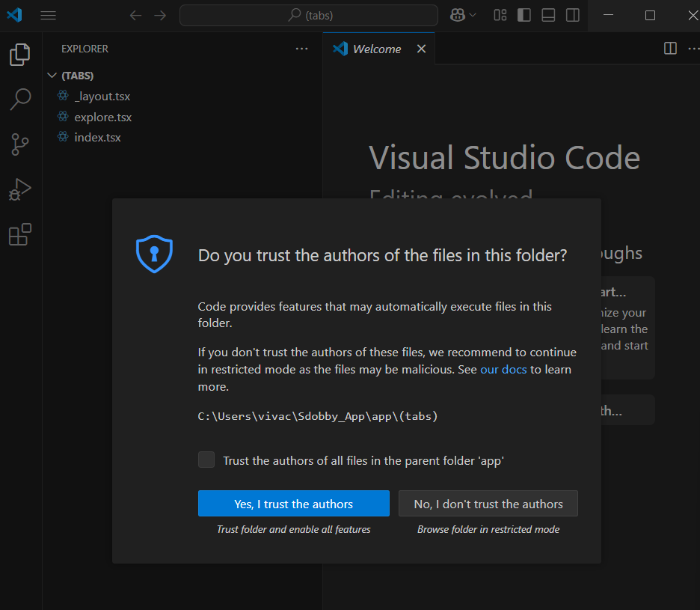This screenshot has width=700, height=610.
Task: Open the _layout.tsx file
Action: [102, 96]
